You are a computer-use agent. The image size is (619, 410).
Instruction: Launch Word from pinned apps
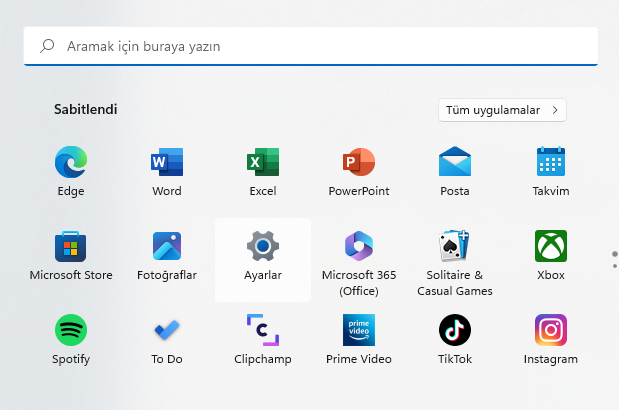click(x=167, y=171)
